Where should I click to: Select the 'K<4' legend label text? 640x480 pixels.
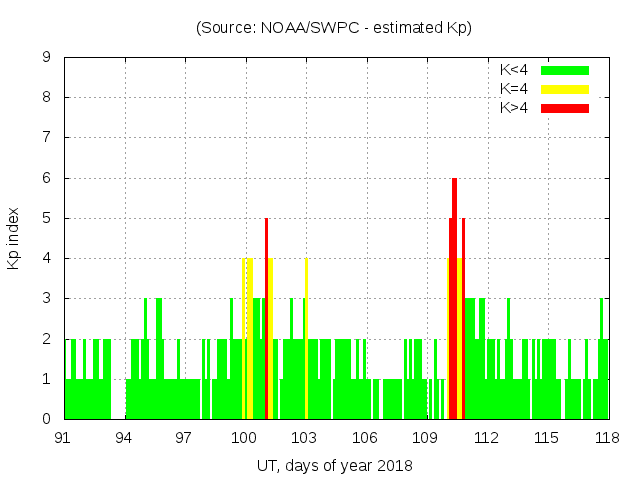coord(515,70)
